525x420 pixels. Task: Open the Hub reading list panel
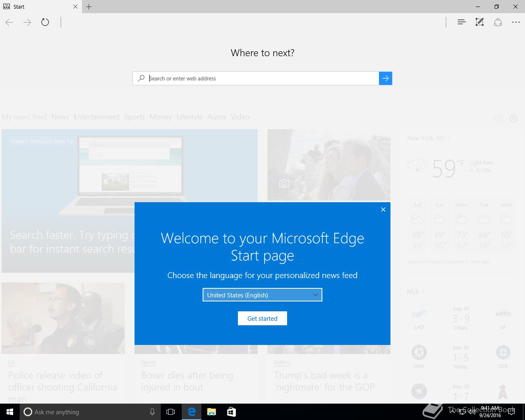click(461, 22)
